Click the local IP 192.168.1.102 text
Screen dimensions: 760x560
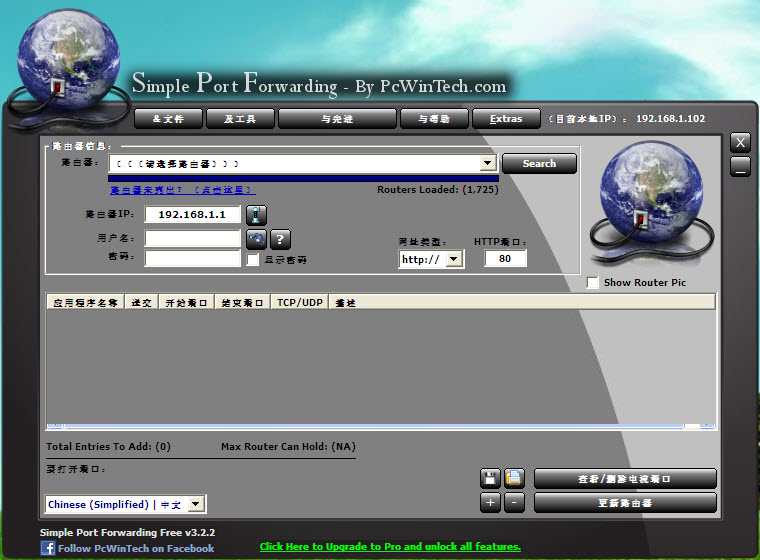pos(670,119)
